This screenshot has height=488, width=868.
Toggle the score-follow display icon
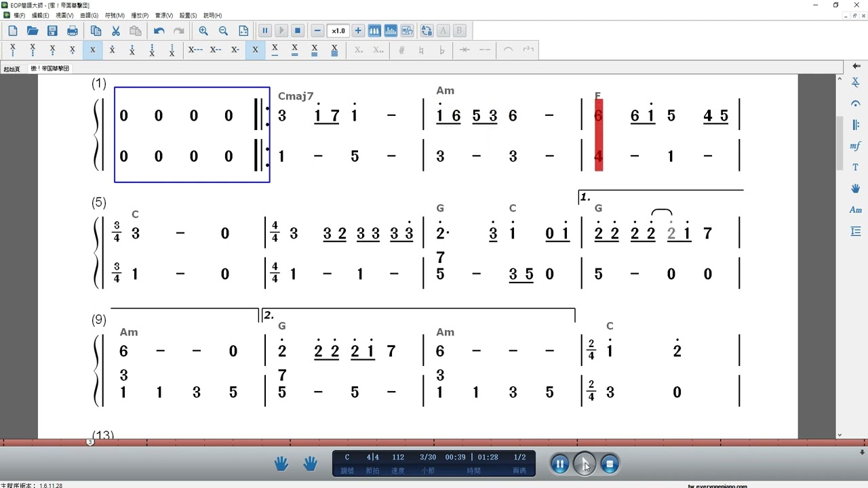407,30
